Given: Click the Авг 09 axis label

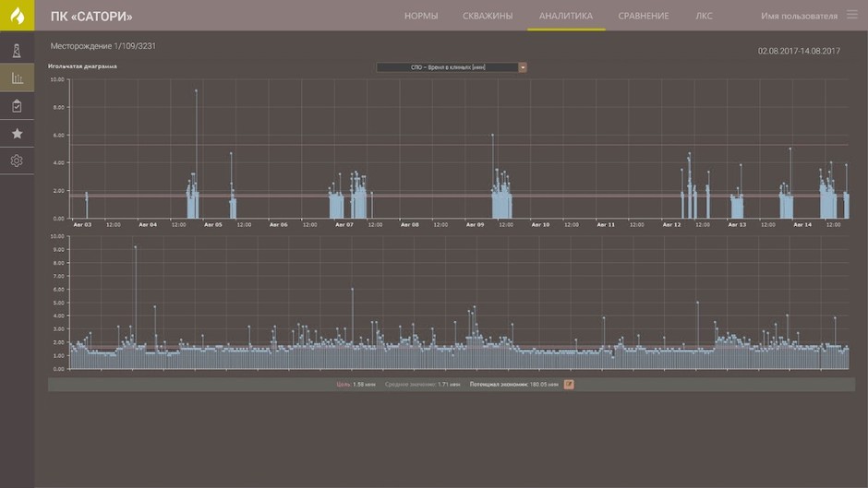Looking at the screenshot, I should 475,225.
